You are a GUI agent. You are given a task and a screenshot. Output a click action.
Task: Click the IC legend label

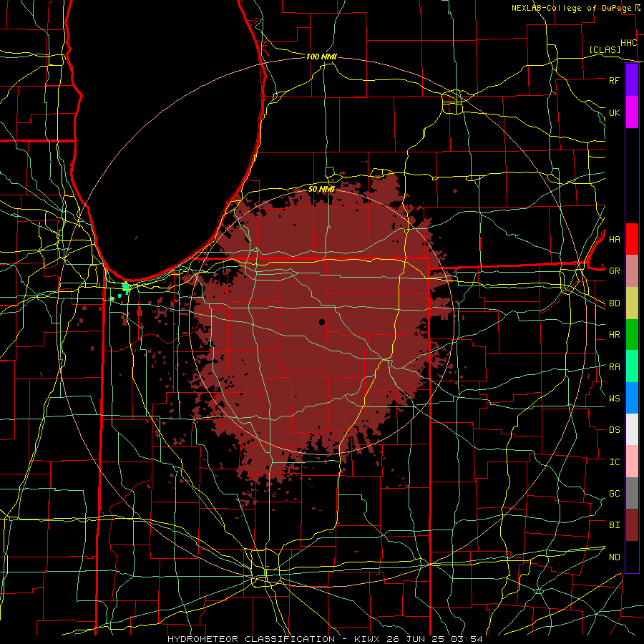(x=615, y=462)
